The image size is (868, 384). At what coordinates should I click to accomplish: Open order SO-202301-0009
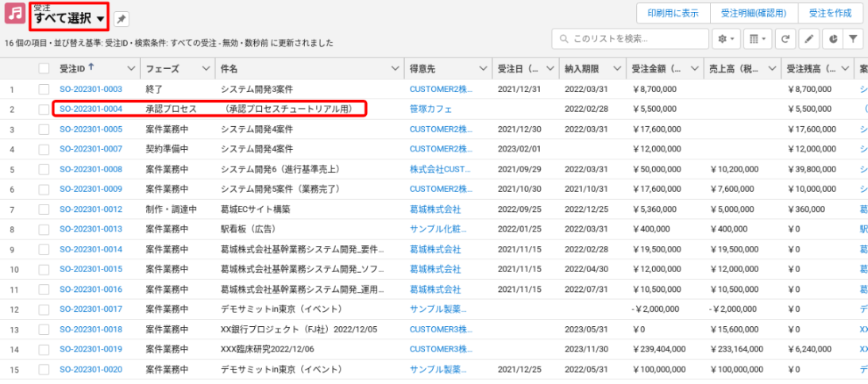click(x=91, y=190)
